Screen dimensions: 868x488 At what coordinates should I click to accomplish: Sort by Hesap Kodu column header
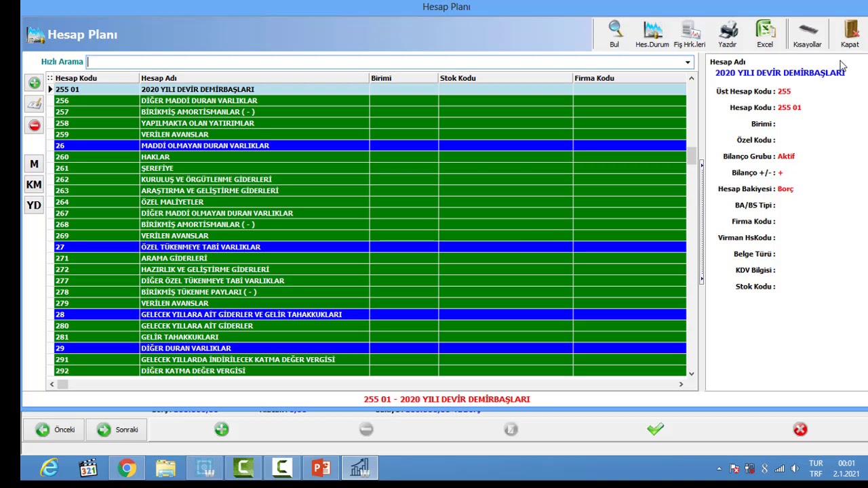pos(76,78)
